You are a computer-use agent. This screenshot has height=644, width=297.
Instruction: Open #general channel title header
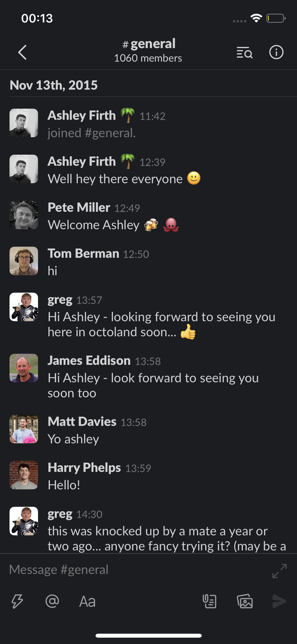coord(149,44)
